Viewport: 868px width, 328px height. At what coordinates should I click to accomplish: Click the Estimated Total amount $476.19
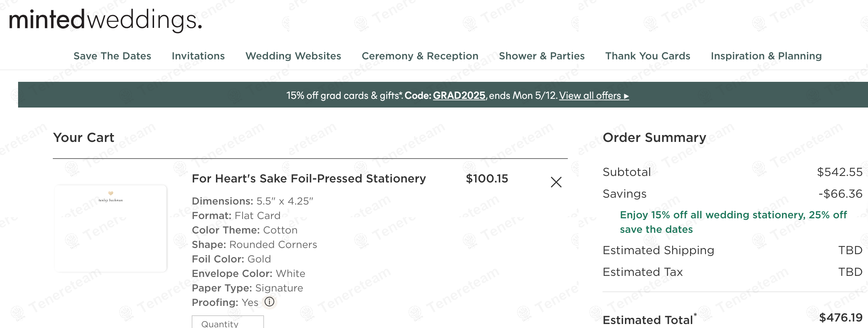(841, 318)
